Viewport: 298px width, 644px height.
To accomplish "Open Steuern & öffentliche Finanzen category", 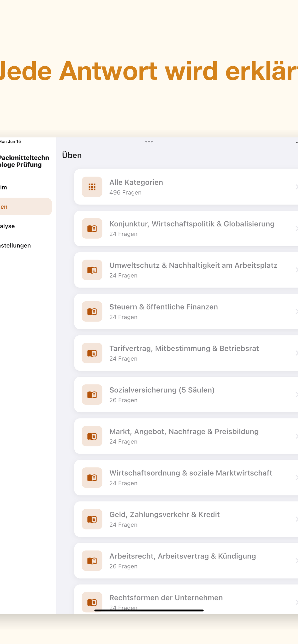I will point(186,311).
